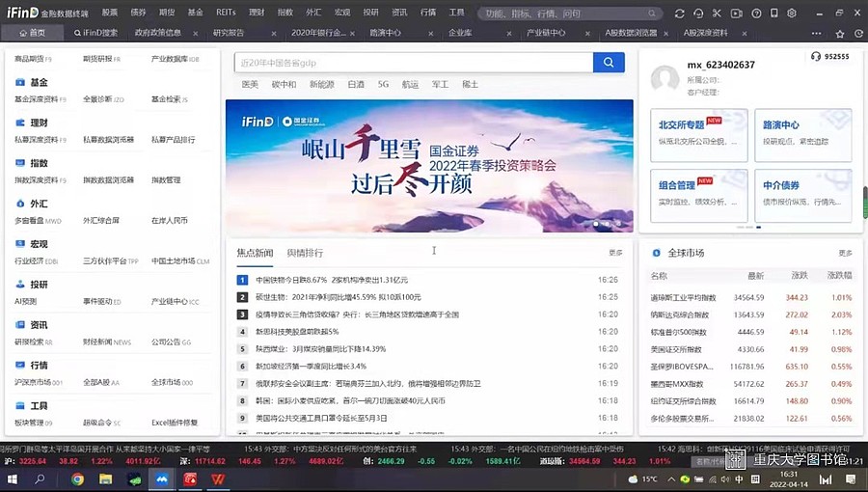
Task: Close the 产业链中心 tab
Action: (x=588, y=34)
